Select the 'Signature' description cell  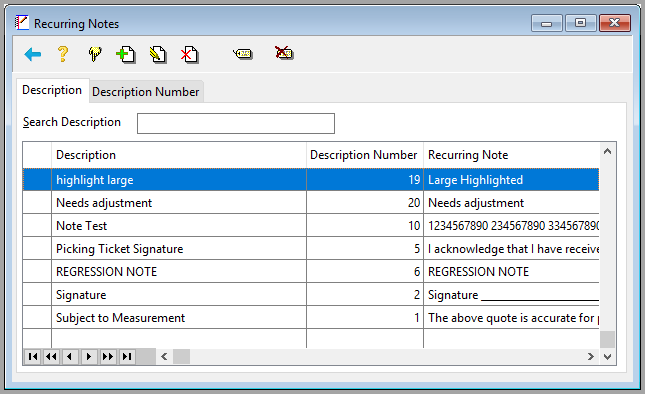[179, 295]
